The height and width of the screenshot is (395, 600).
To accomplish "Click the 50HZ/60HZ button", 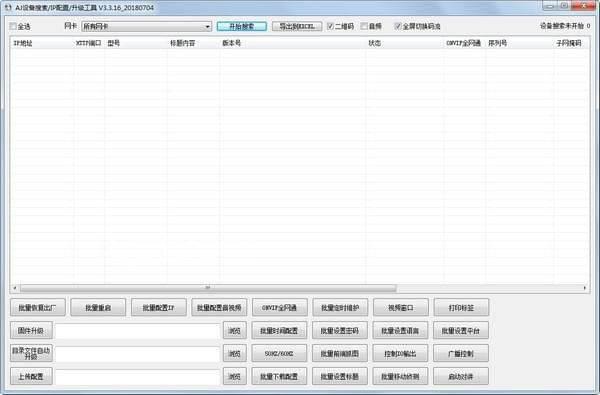I will 279,353.
